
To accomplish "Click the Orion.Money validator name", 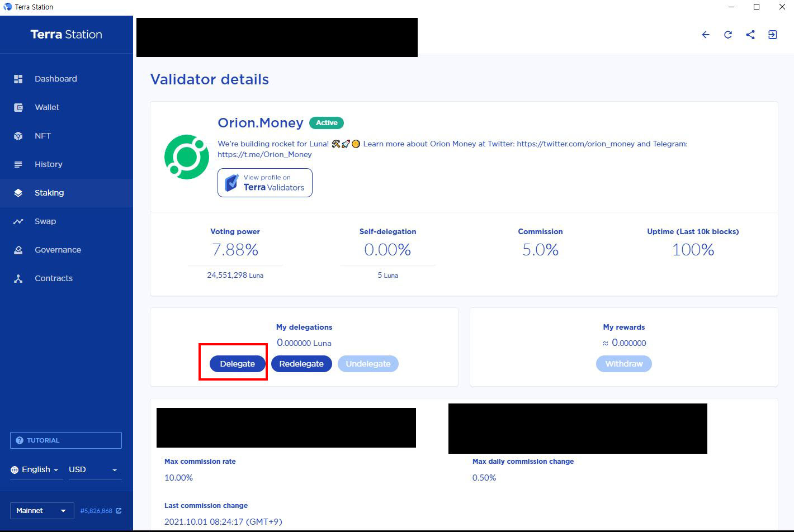I will coord(261,123).
